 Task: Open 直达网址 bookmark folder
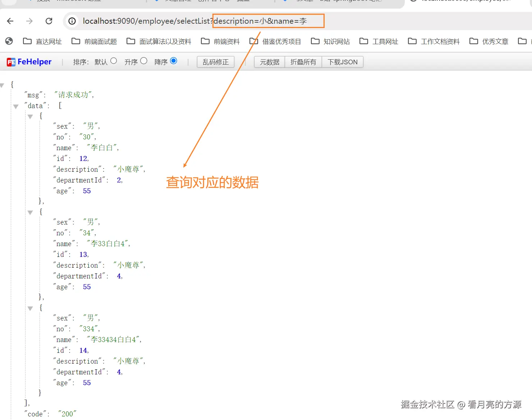coord(42,41)
